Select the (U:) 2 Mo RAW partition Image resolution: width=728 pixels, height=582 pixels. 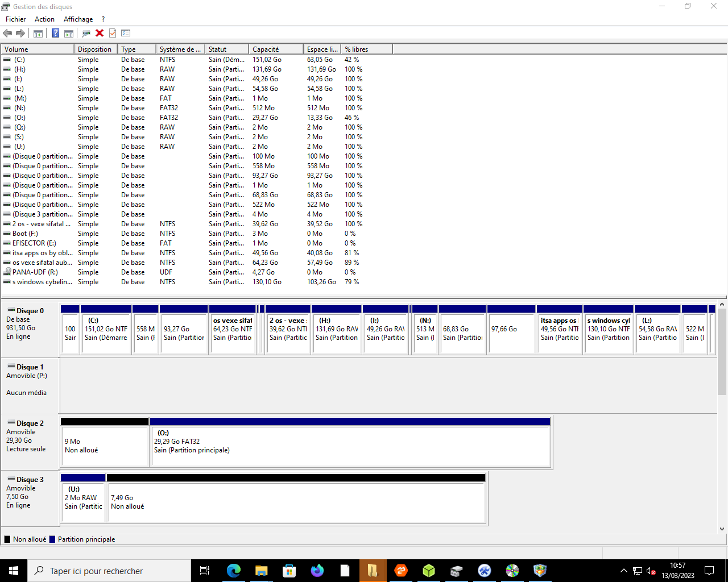click(83, 498)
